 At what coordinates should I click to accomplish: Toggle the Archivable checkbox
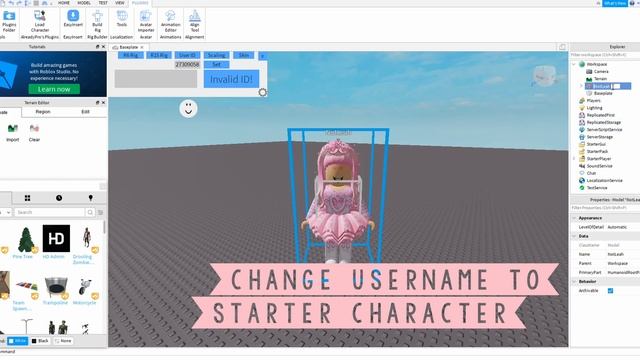point(610,291)
